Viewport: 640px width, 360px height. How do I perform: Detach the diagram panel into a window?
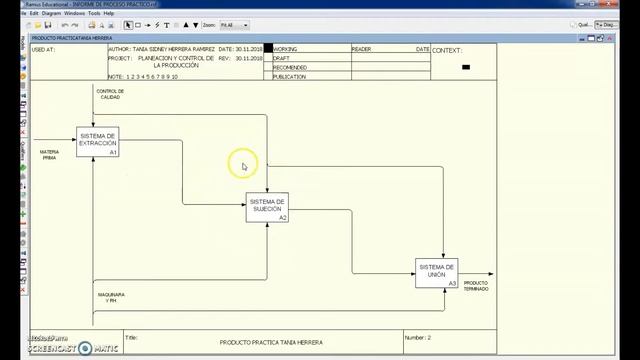600,38
